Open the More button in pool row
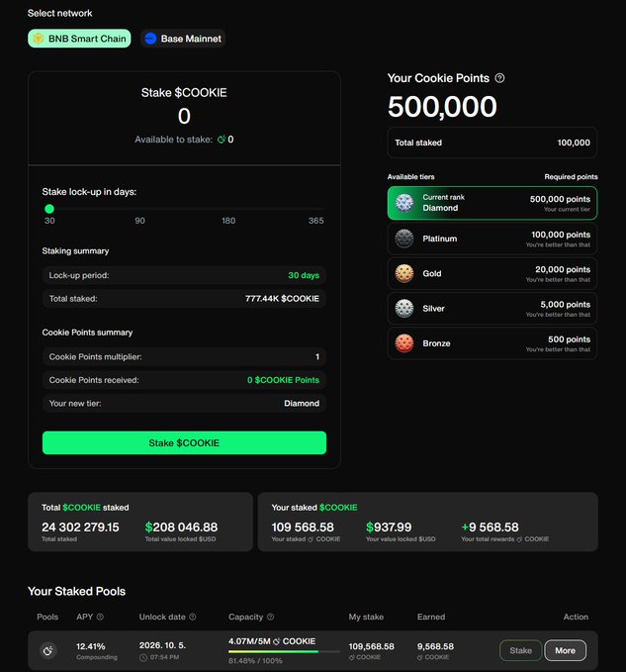The image size is (626, 672). [x=566, y=650]
